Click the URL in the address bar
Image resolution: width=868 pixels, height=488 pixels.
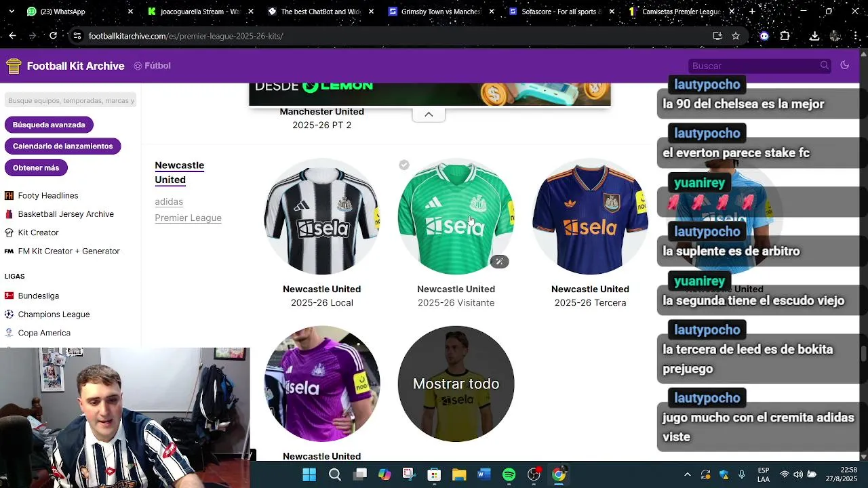(x=186, y=36)
